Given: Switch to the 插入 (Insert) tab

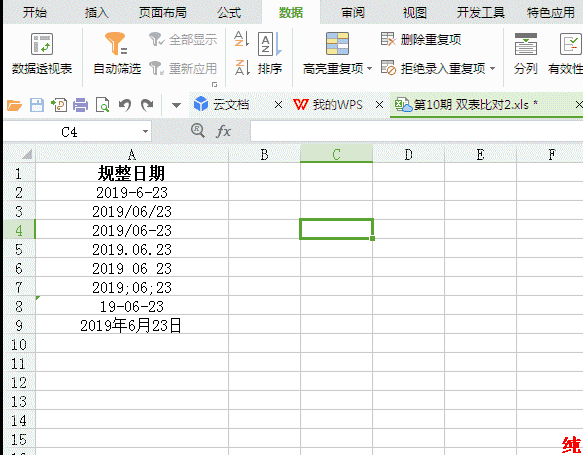Looking at the screenshot, I should 97,12.
